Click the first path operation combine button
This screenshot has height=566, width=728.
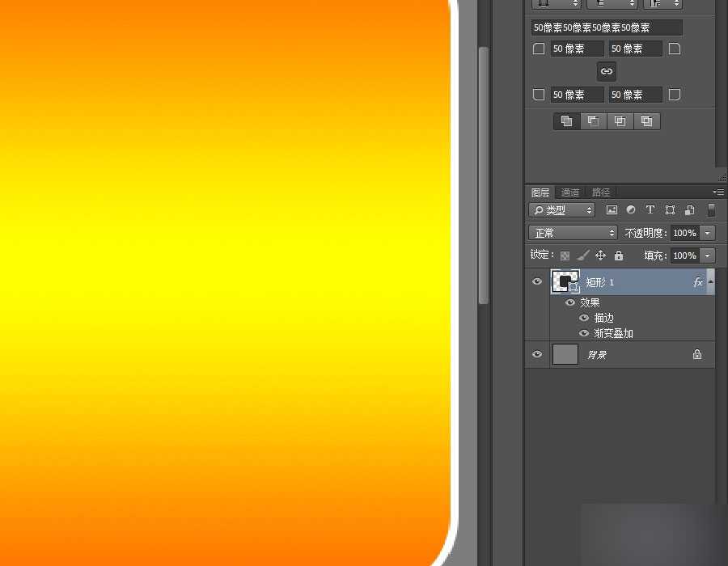click(x=566, y=121)
